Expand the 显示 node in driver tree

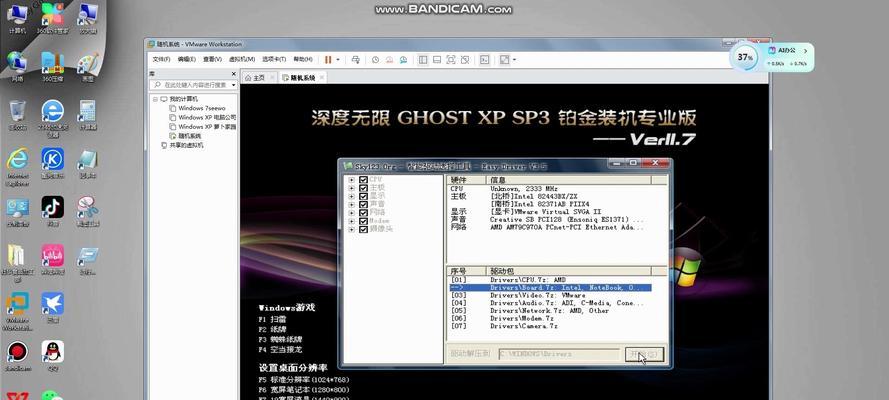(352, 197)
